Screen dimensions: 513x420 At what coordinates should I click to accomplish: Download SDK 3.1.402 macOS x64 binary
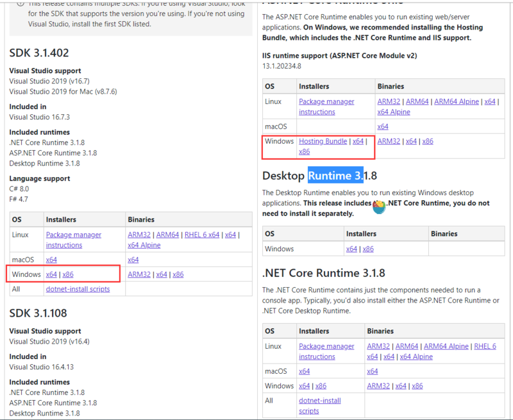pyautogui.click(x=133, y=260)
